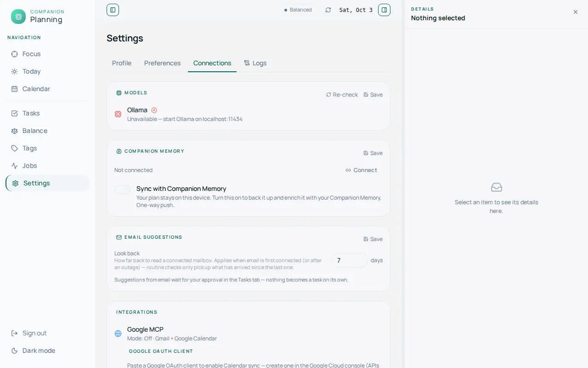Open the Jobs activity page

(47, 166)
